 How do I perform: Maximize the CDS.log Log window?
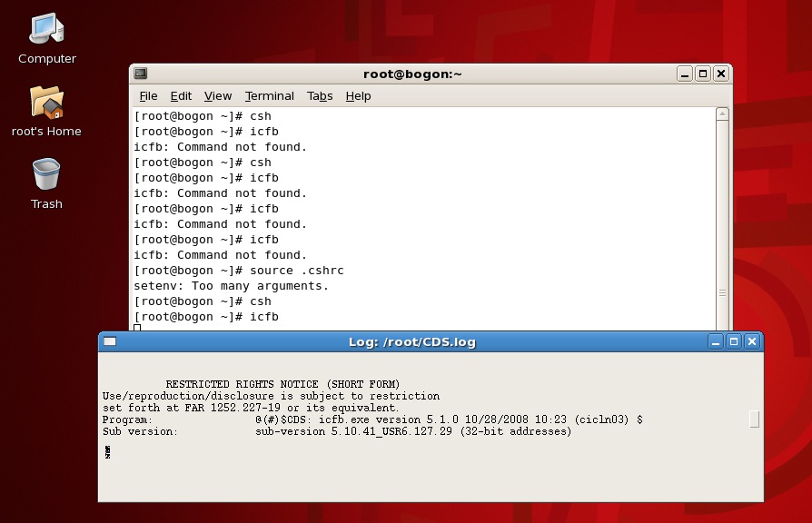point(734,341)
